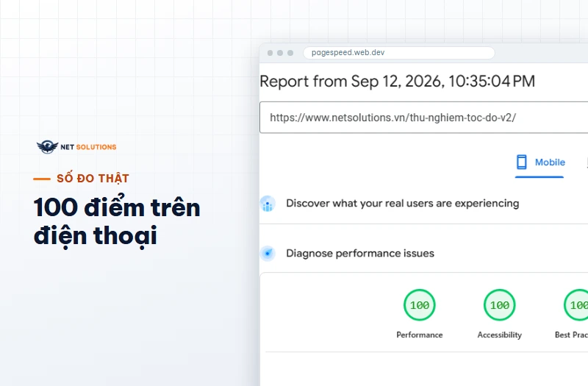Click the netsolutions.vn URL input field
This screenshot has height=386, width=588.
424,118
